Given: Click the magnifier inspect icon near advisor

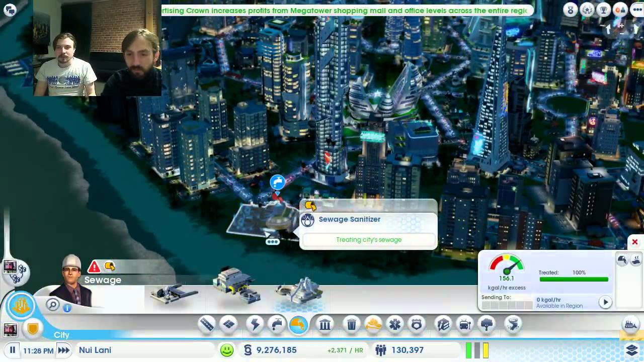Looking at the screenshot, I should 52,304.
